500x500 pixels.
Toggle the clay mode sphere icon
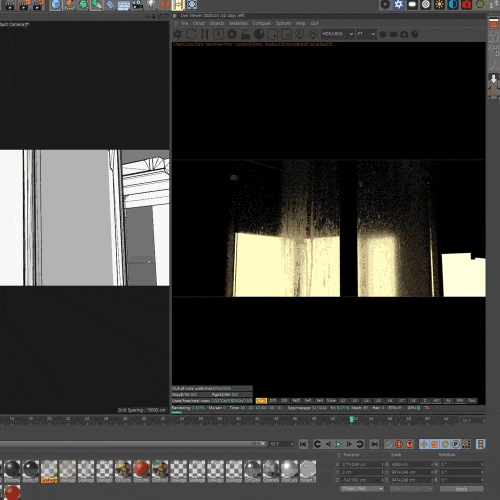259,34
